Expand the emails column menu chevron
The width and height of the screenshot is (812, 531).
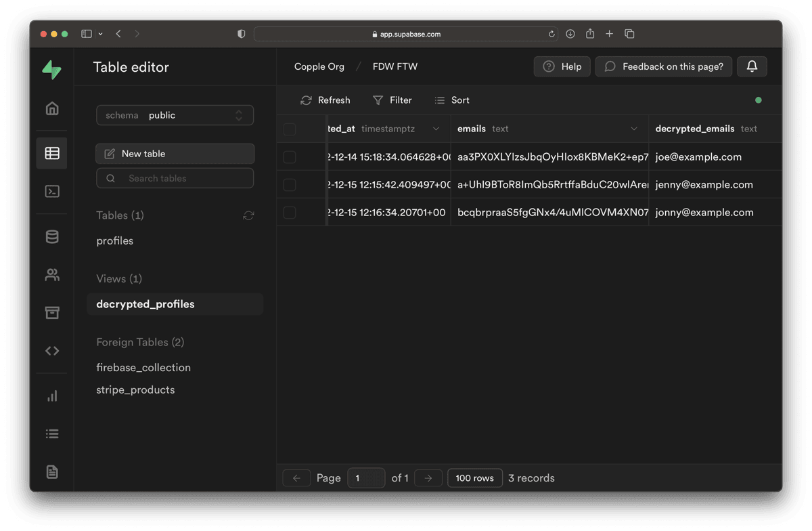tap(634, 129)
